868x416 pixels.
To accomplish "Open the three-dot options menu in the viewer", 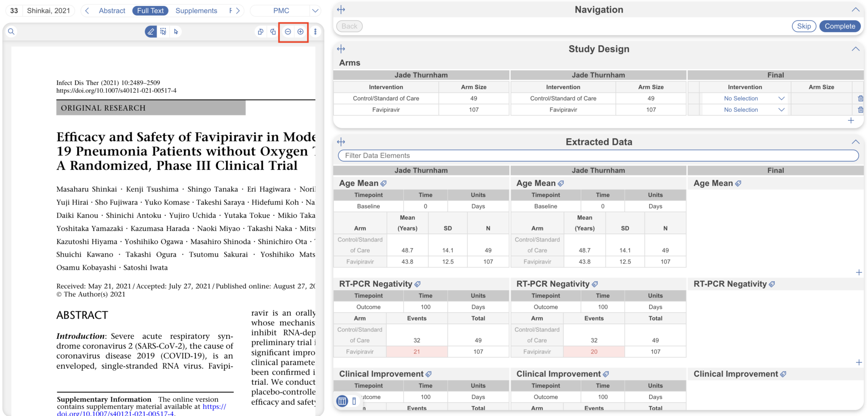I will pyautogui.click(x=316, y=31).
